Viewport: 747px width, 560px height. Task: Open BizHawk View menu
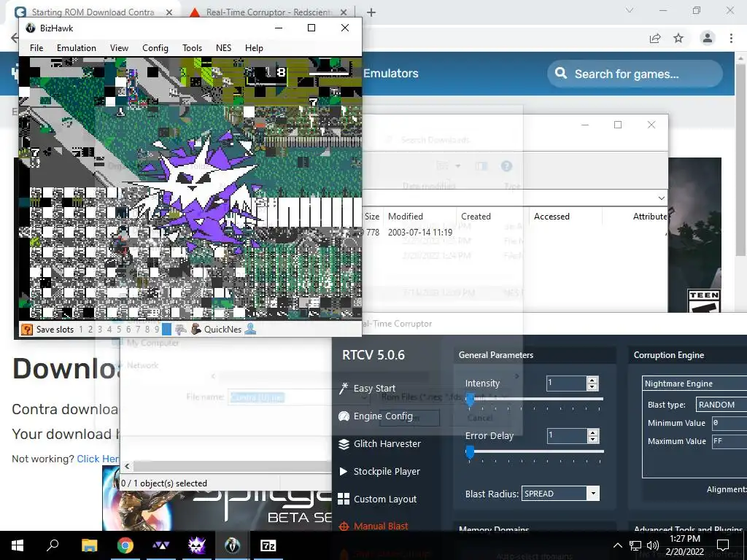pyautogui.click(x=119, y=47)
